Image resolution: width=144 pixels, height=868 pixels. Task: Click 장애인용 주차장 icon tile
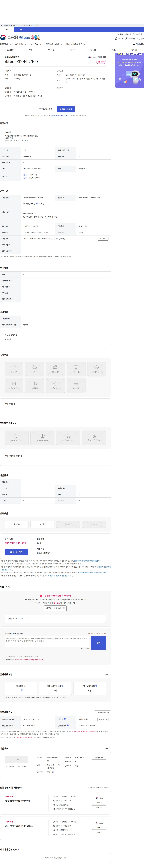click(16, 438)
